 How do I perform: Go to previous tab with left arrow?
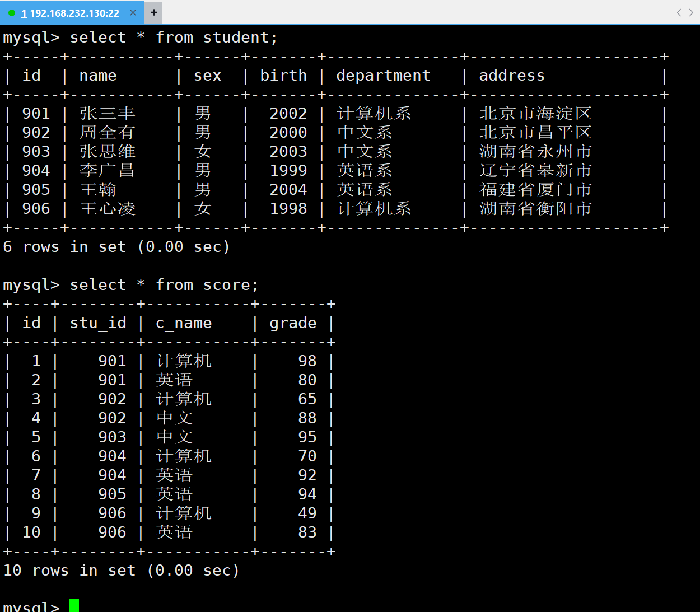click(679, 12)
